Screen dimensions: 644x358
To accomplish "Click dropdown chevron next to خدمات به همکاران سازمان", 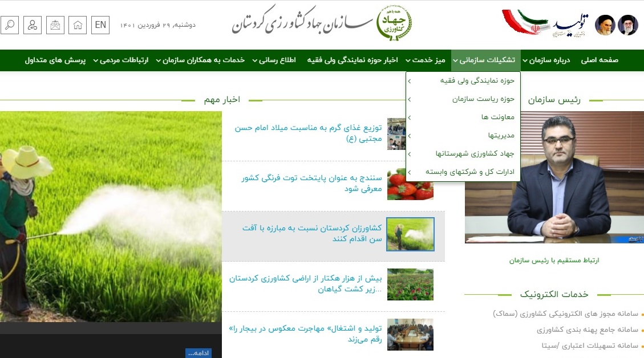I will pos(159,61).
